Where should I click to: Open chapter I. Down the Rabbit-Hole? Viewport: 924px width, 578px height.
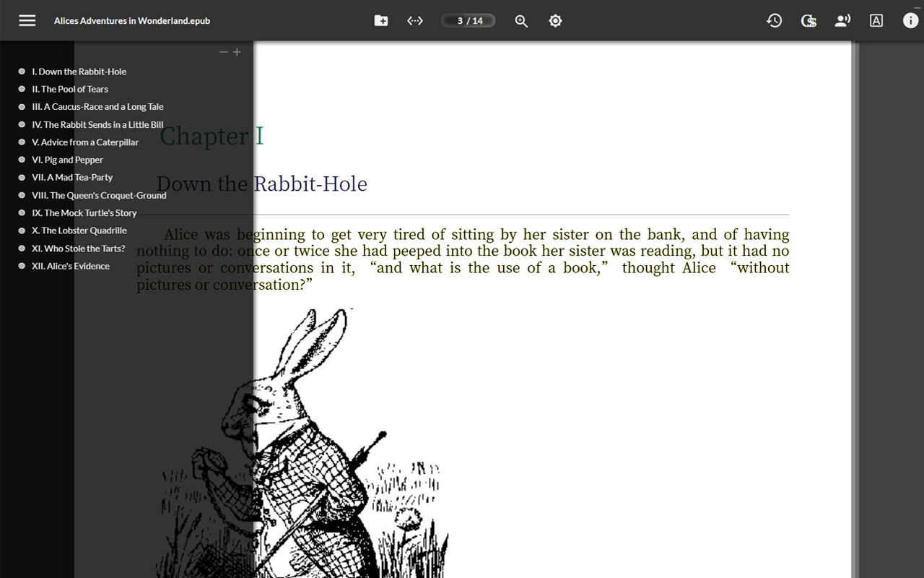click(x=79, y=72)
